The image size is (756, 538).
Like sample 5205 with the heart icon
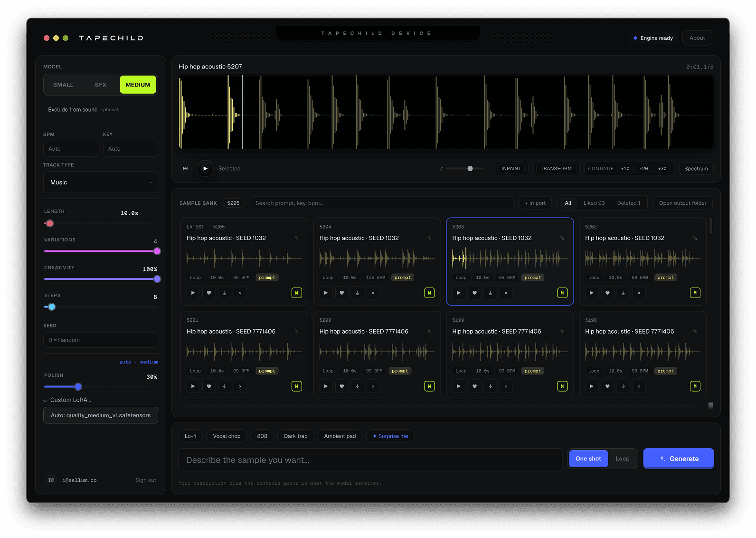click(x=209, y=293)
